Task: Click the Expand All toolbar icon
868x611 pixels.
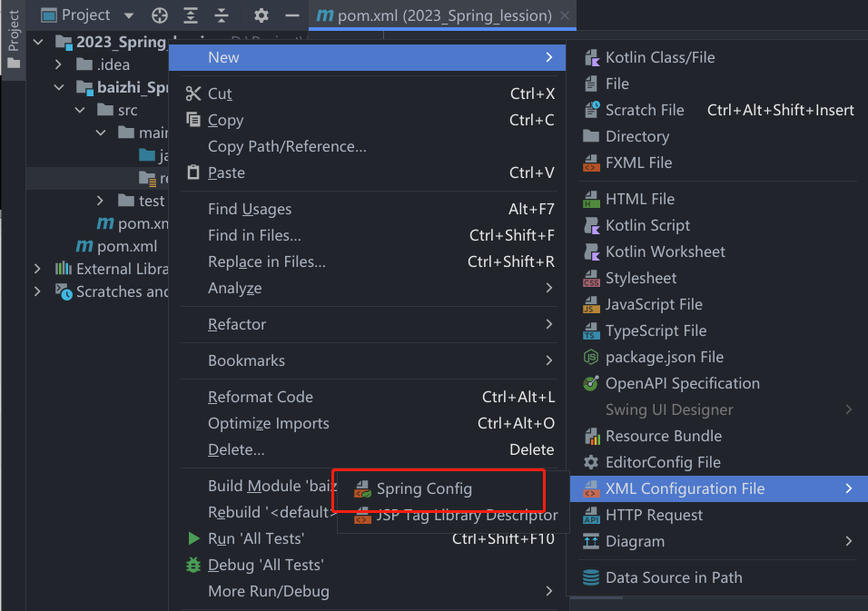Action: [191, 15]
